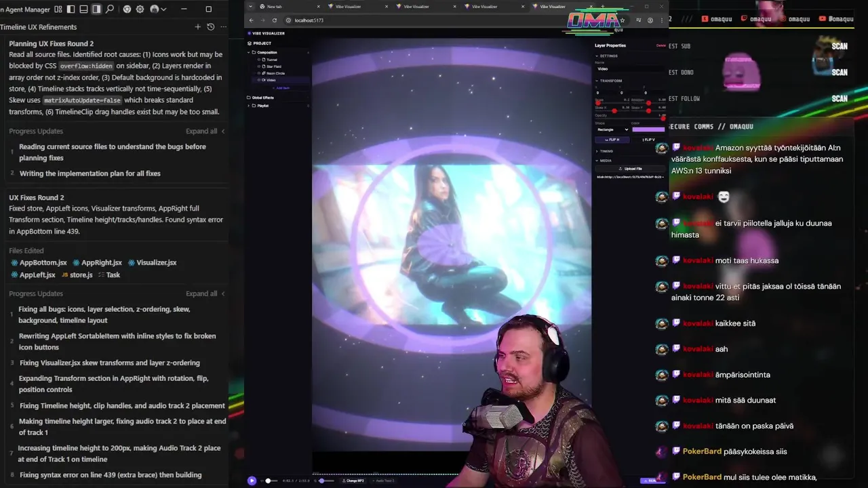
Task: Select the Video layer in project tree
Action: [x=281, y=80]
